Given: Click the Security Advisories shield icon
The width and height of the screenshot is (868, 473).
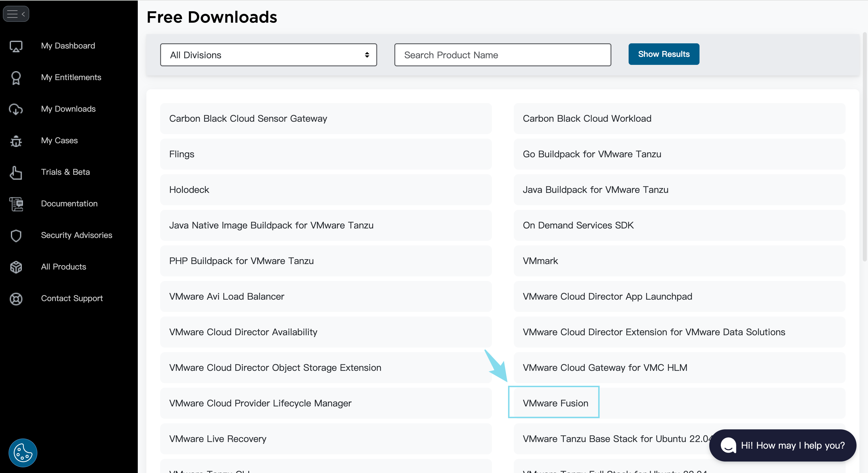Looking at the screenshot, I should pos(16,235).
